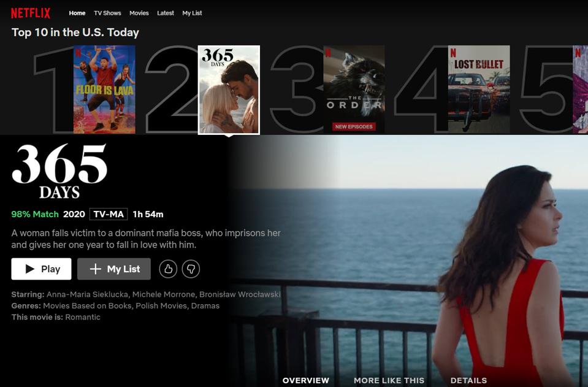Open the Home menu item

(x=77, y=13)
